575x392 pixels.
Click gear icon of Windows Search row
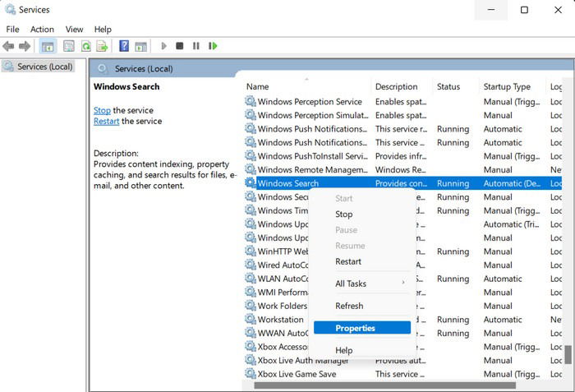click(x=251, y=182)
